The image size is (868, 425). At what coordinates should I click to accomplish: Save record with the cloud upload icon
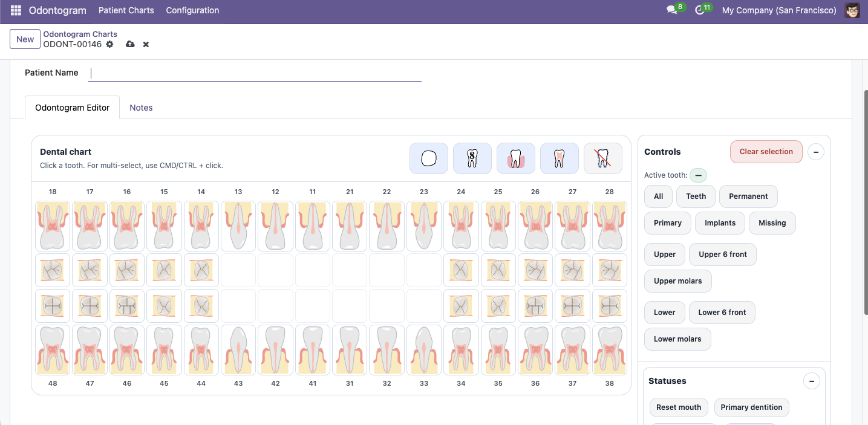[x=130, y=44]
